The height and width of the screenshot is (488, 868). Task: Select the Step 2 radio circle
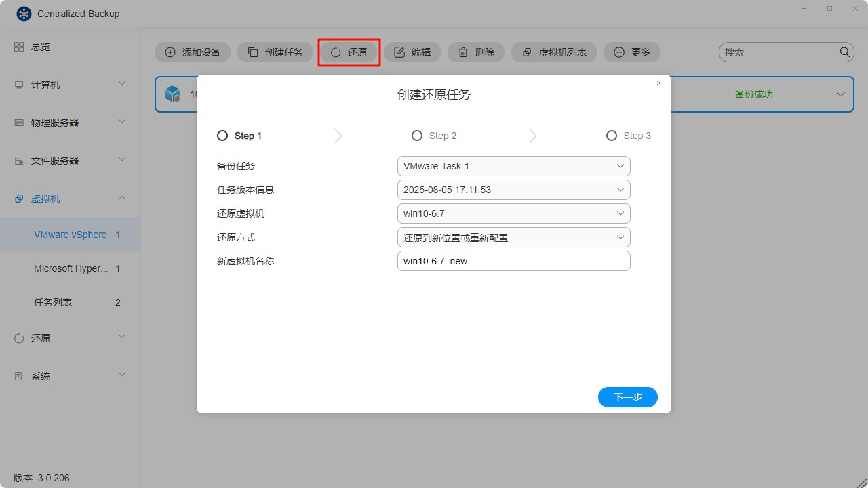[x=416, y=135]
